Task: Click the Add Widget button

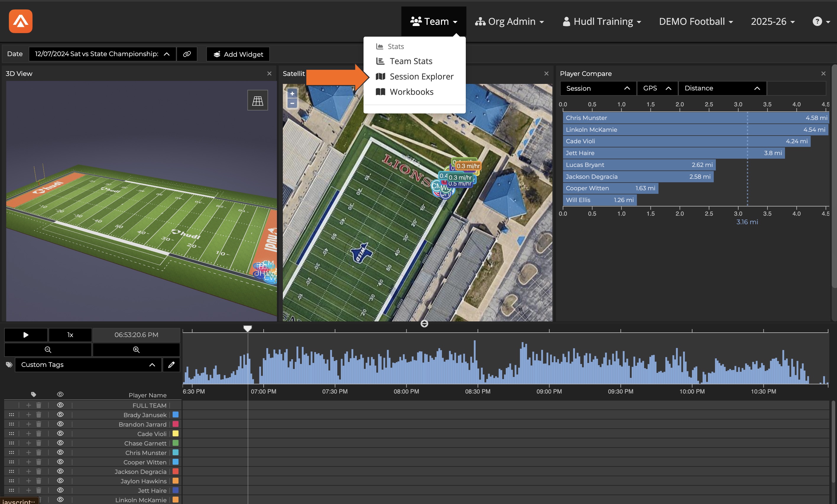Action: [238, 54]
